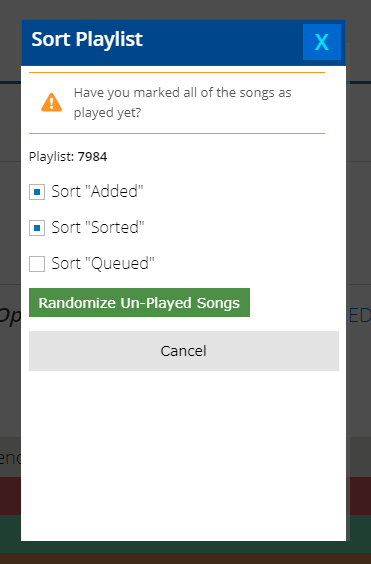Click the partial "ED" text right of dialog

359,316
